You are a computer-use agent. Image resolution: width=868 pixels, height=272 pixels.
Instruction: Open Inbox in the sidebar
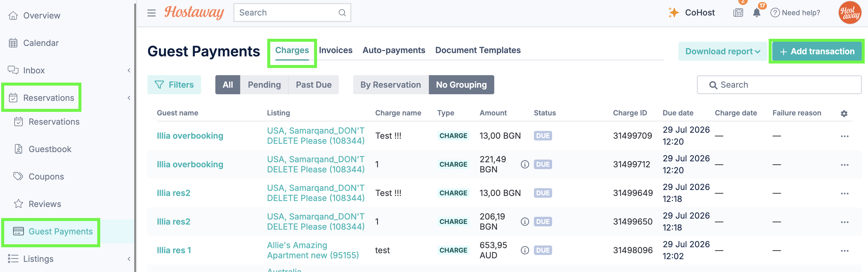coord(34,70)
